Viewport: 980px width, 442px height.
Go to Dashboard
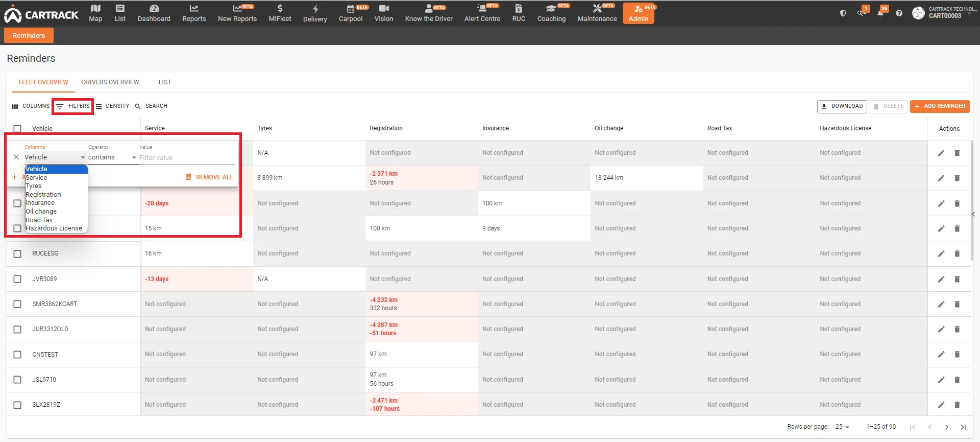(x=154, y=13)
